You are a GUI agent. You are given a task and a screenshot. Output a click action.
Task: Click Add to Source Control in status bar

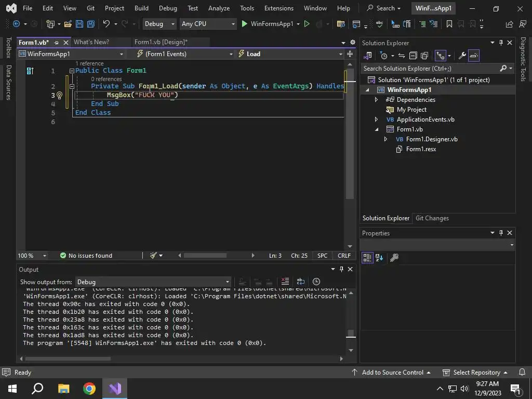pos(392,372)
